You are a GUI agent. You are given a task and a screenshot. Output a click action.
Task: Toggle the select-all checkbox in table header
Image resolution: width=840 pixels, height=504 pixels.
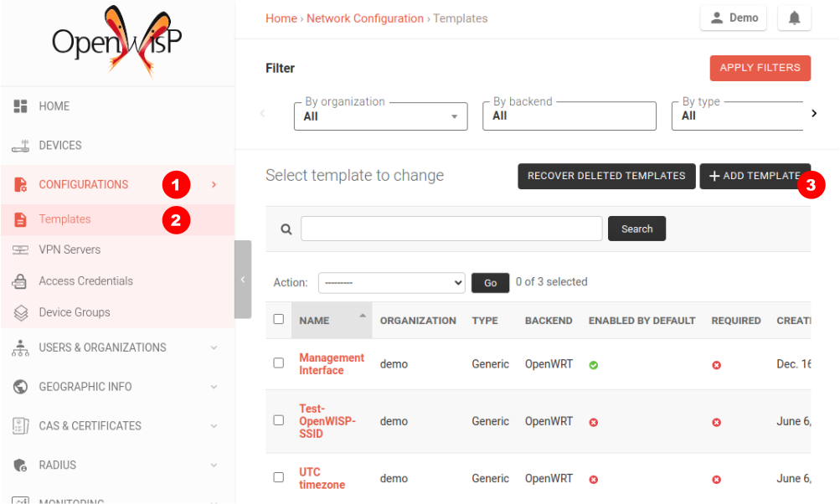[x=279, y=319]
